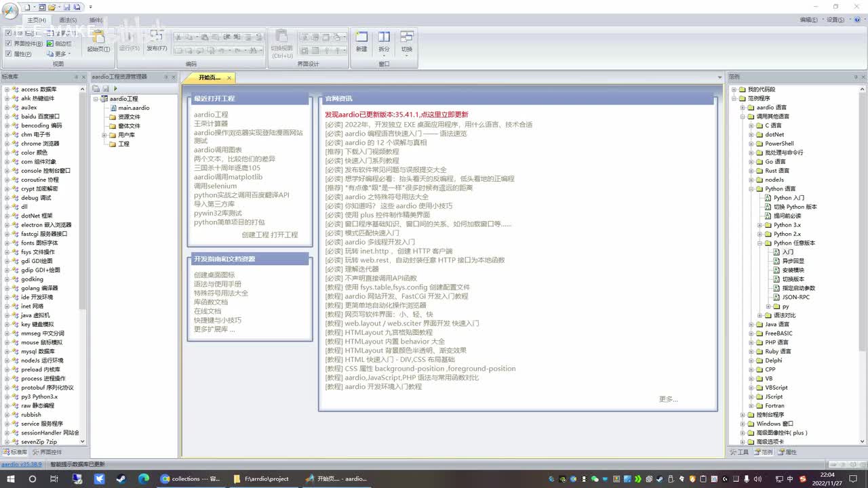Click aardio v35.38.9 version link in status bar
868x488 pixels.
point(22,464)
